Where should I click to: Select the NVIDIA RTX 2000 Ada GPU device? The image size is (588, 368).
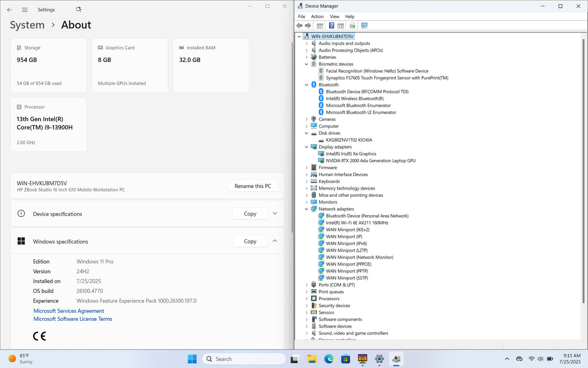(370, 161)
